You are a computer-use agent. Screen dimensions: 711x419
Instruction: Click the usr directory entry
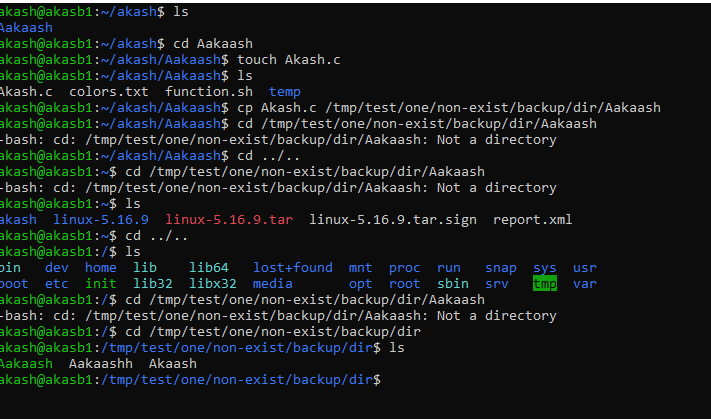(x=585, y=267)
